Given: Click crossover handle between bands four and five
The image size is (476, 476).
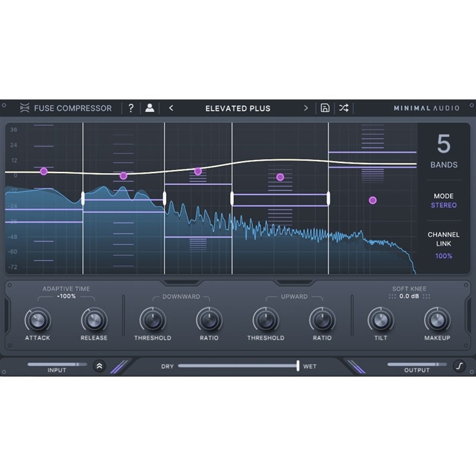Looking at the screenshot, I should 328,198.
